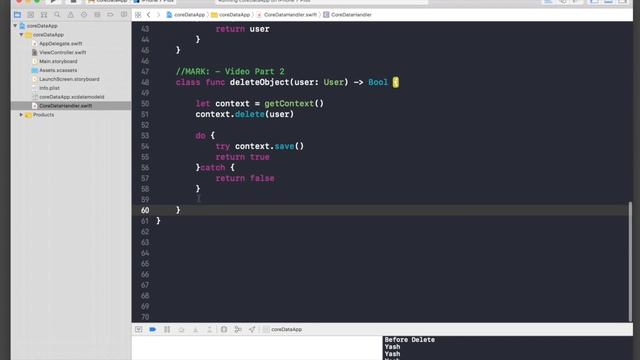640x360 pixels.
Task: Click coreDataApp folder breadcrumb in jump bar
Action: pyautogui.click(x=231, y=15)
